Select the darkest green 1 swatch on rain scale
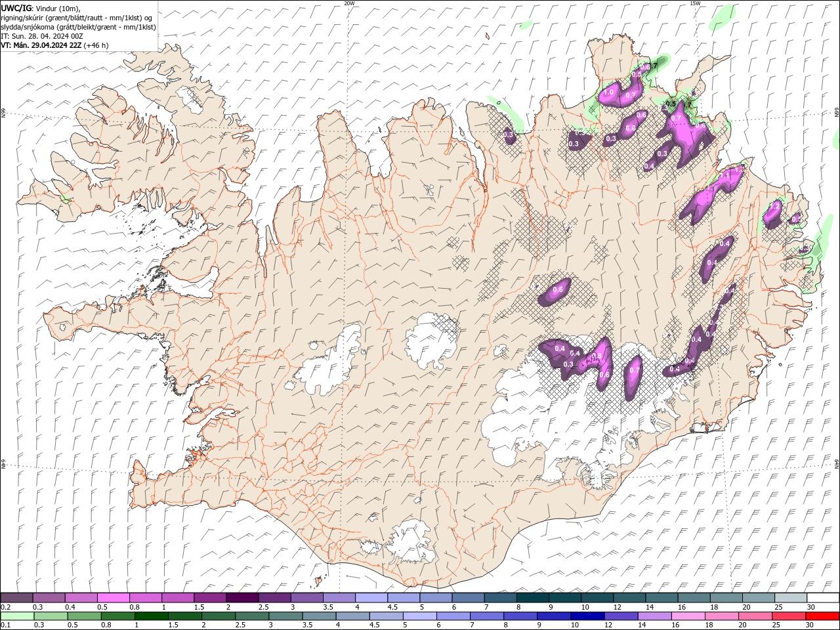This screenshot has height=630, width=840. click(x=152, y=616)
